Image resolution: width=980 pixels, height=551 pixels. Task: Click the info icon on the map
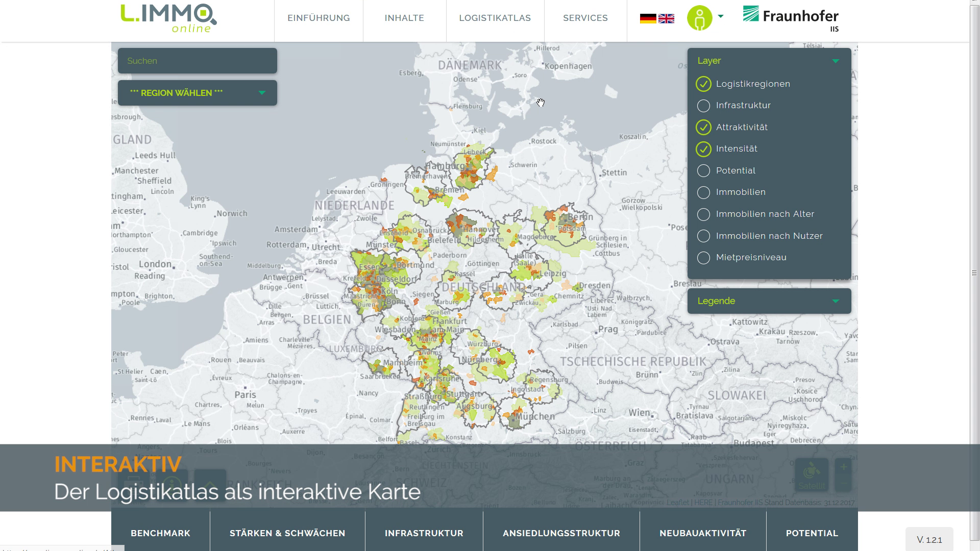tap(172, 485)
